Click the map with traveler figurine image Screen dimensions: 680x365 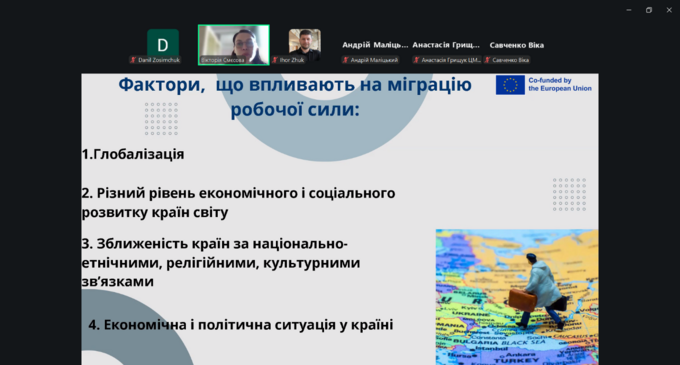click(x=517, y=297)
